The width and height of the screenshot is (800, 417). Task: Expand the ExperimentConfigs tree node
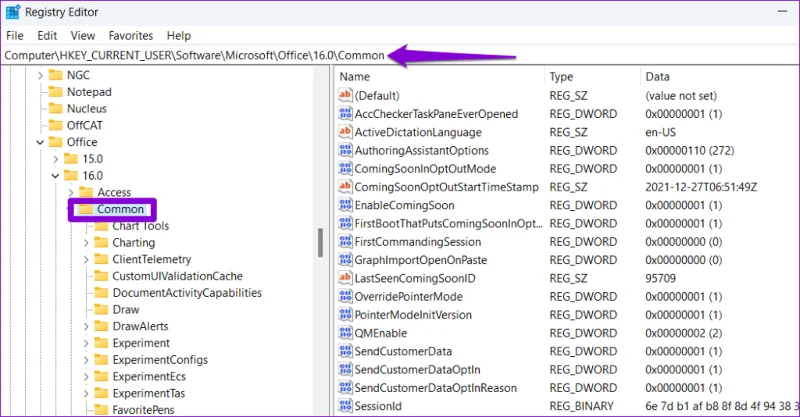(86, 360)
